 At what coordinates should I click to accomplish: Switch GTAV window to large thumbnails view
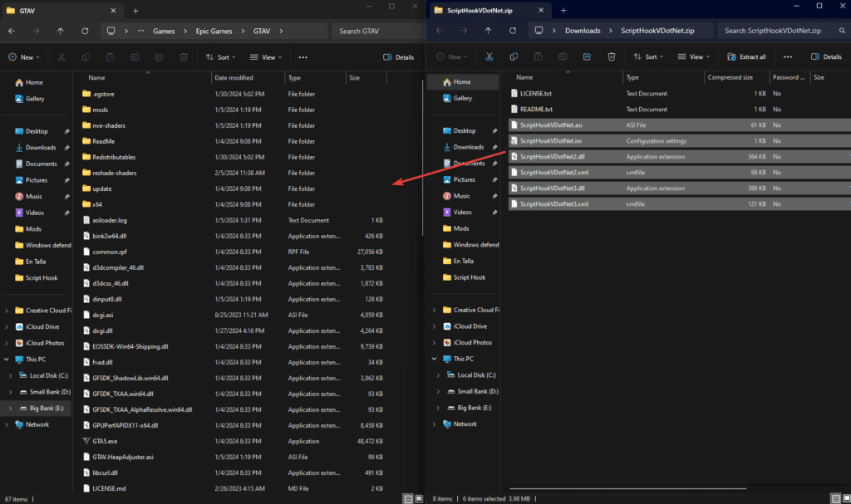(x=419, y=498)
